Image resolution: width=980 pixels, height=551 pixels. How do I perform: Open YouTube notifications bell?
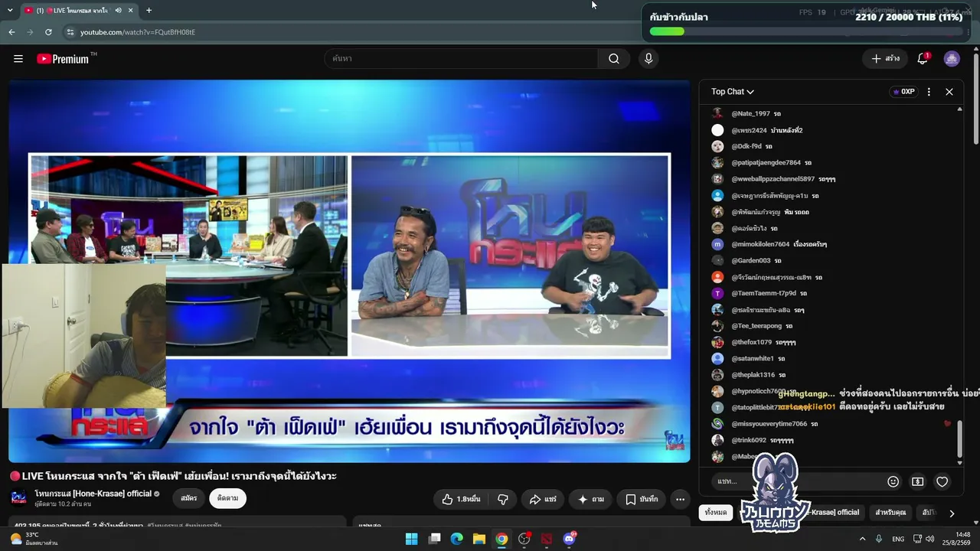(923, 59)
